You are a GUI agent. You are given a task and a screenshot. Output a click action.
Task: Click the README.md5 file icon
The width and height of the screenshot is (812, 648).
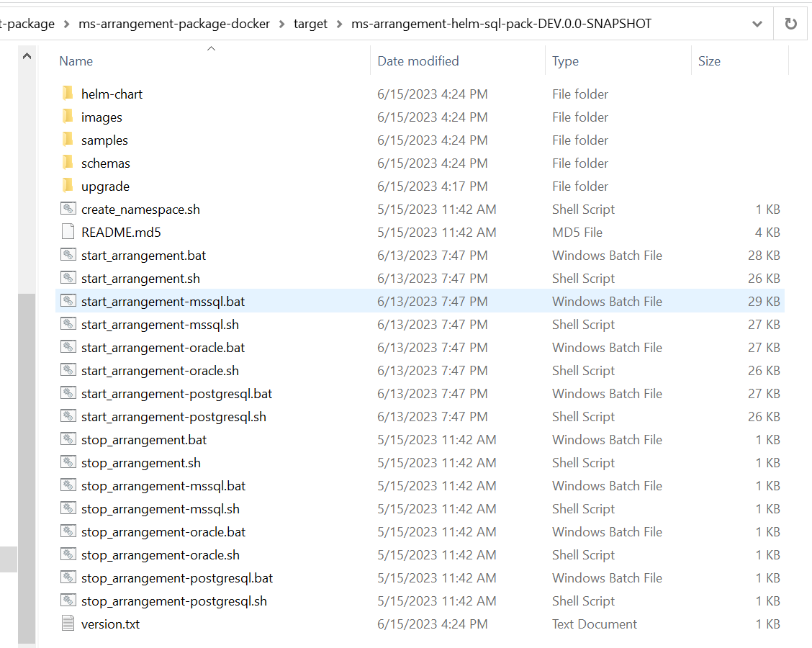pos(68,232)
